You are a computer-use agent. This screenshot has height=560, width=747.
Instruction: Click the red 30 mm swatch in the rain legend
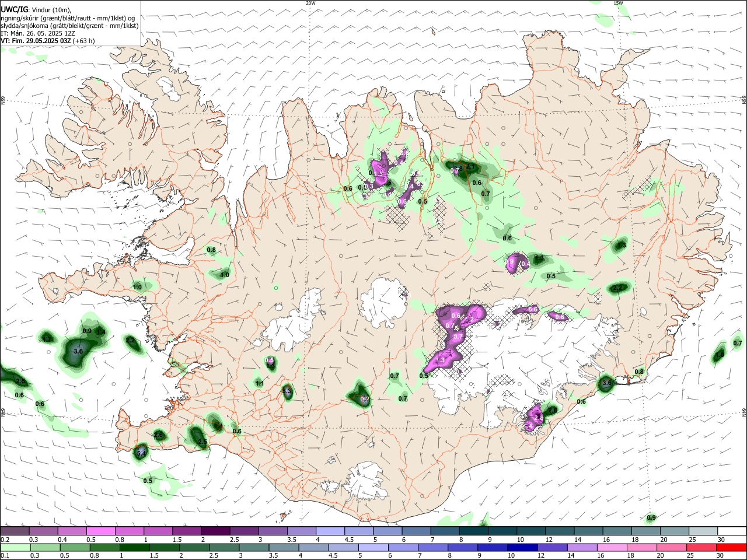point(731,547)
